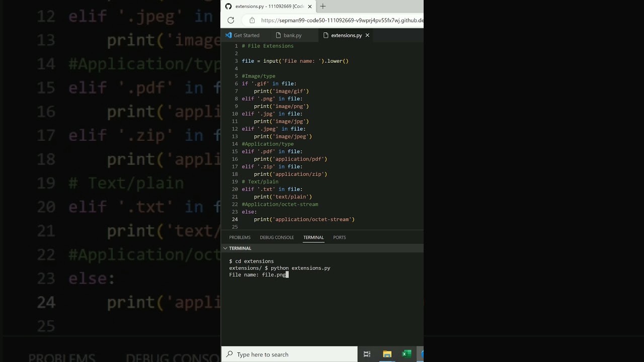
Task: Open Excel from the taskbar
Action: [x=407, y=354]
